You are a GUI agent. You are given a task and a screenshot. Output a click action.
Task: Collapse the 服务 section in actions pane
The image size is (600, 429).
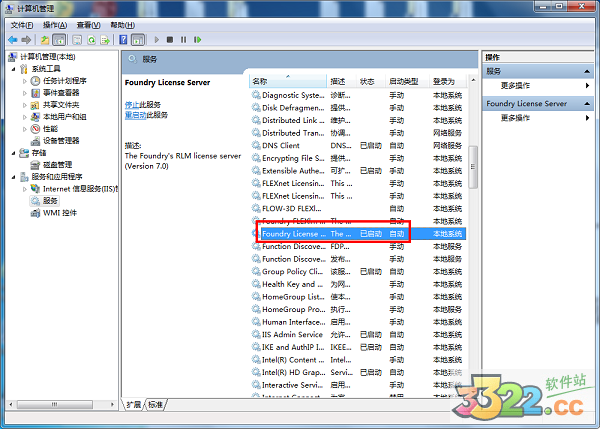click(x=587, y=71)
